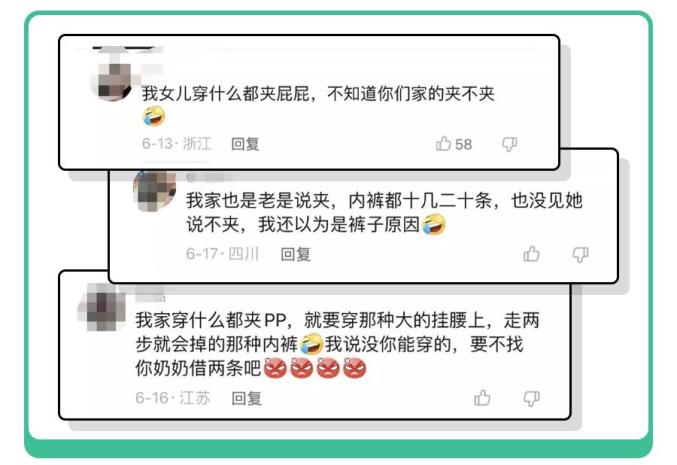The height and width of the screenshot is (465, 677).
Task: Open the avatar of the 浙江 commenter
Action: coord(111,82)
